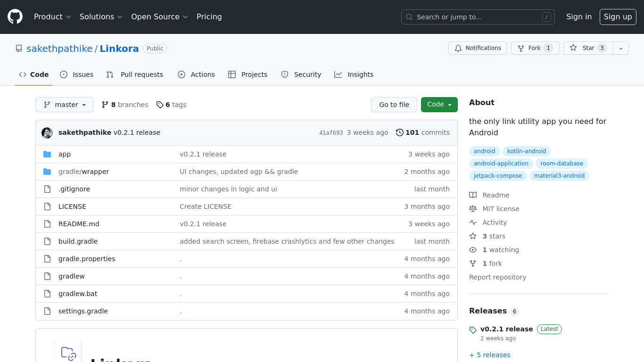Click the Notifications button

(x=478, y=48)
